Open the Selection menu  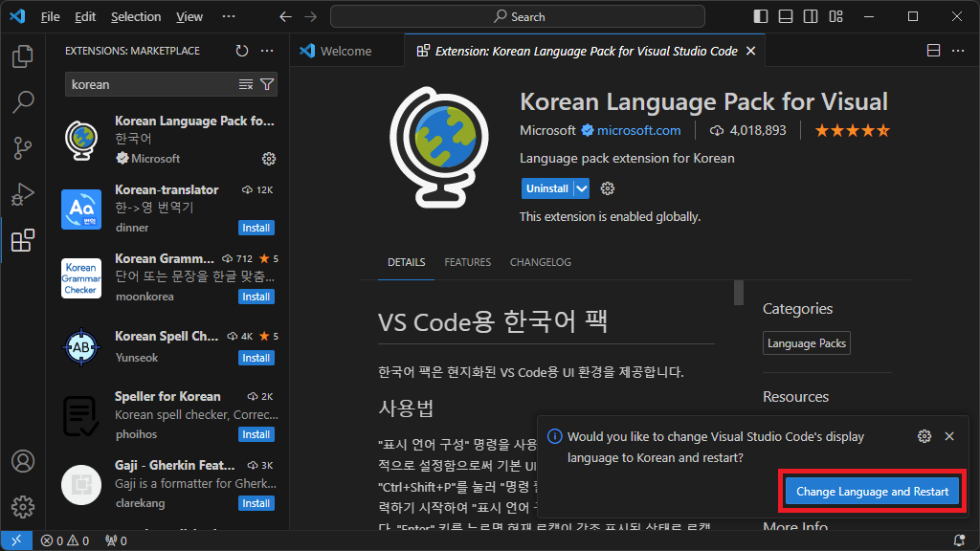click(136, 17)
